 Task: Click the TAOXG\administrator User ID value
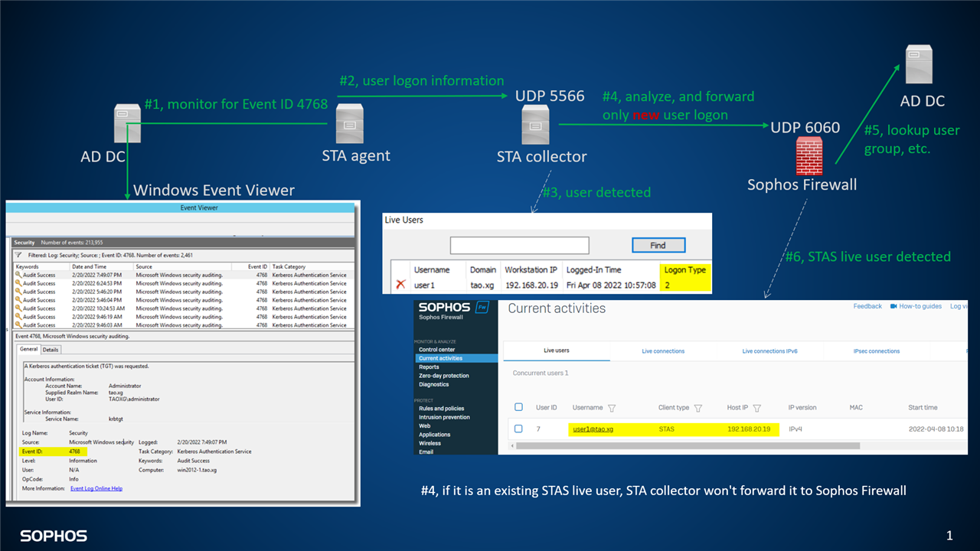pos(134,399)
